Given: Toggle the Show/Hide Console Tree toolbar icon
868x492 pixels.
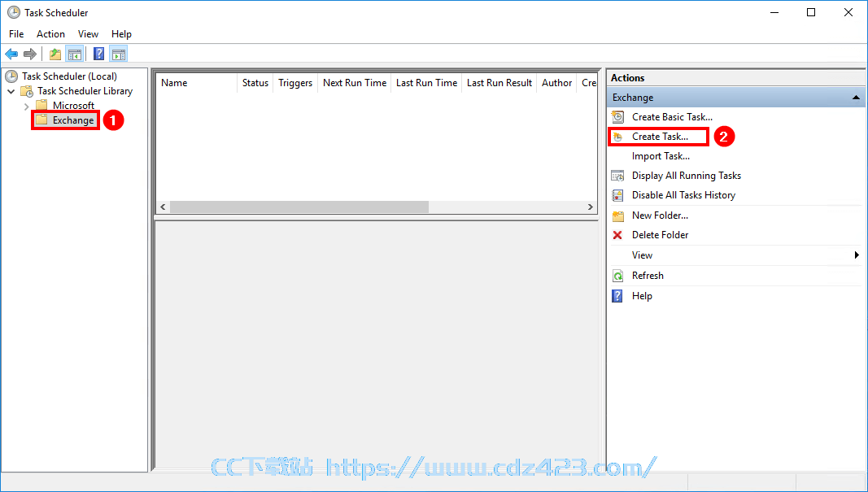Looking at the screenshot, I should click(74, 54).
